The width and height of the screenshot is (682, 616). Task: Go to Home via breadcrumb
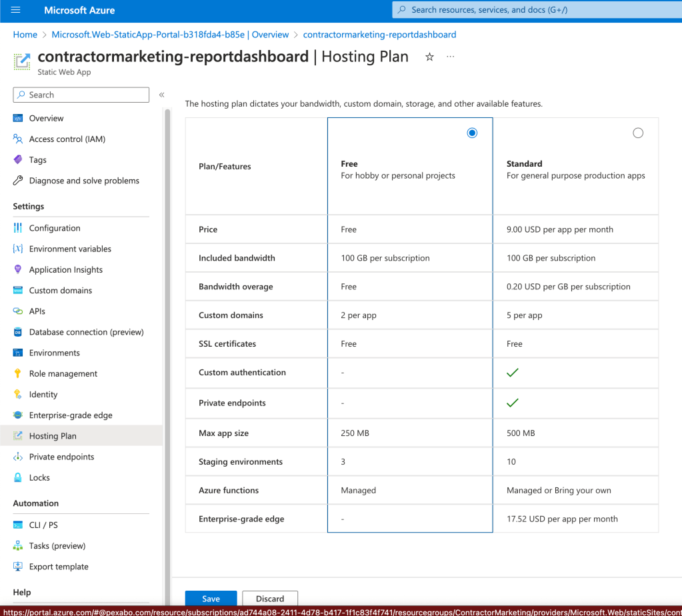coord(25,35)
